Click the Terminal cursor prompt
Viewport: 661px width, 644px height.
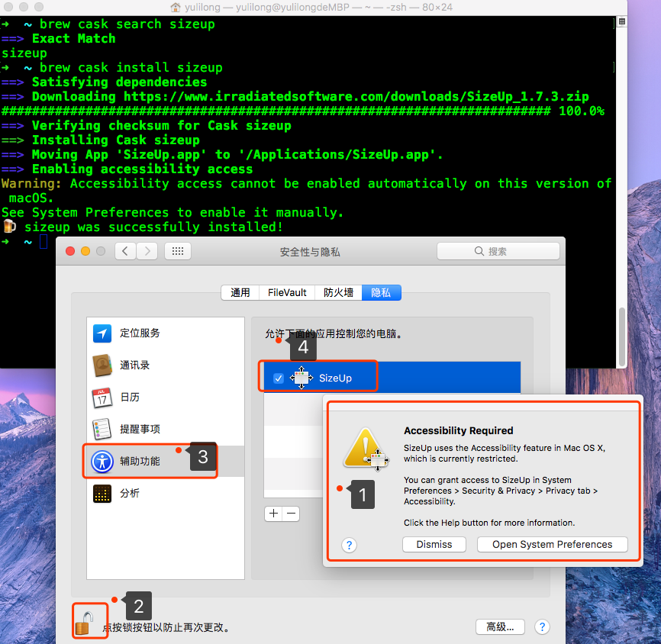[x=44, y=241]
